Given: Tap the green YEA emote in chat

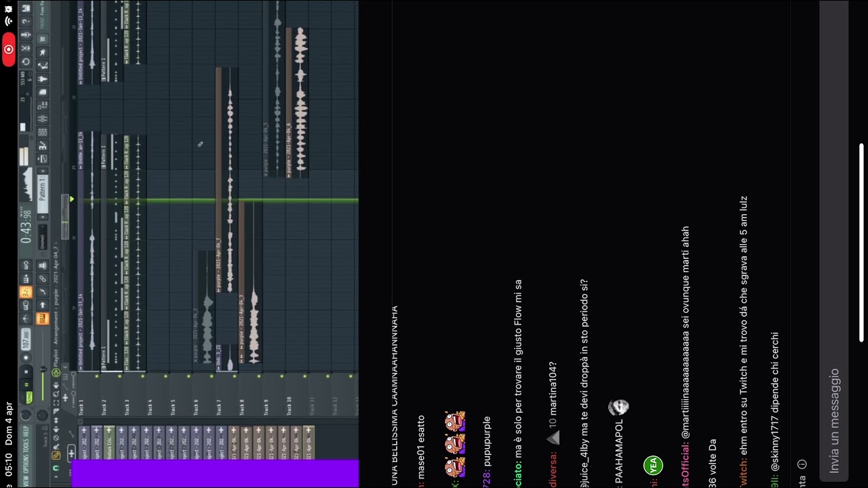Looking at the screenshot, I should pyautogui.click(x=653, y=465).
